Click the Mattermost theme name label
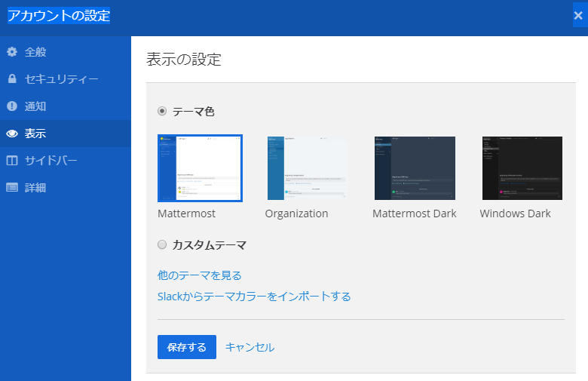Image resolution: width=588 pixels, height=381 pixels. click(186, 214)
